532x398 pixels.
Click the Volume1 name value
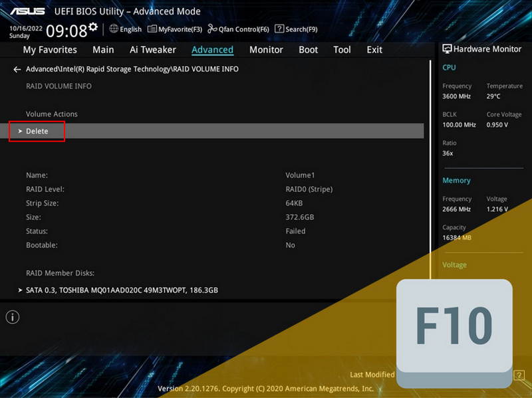point(300,175)
